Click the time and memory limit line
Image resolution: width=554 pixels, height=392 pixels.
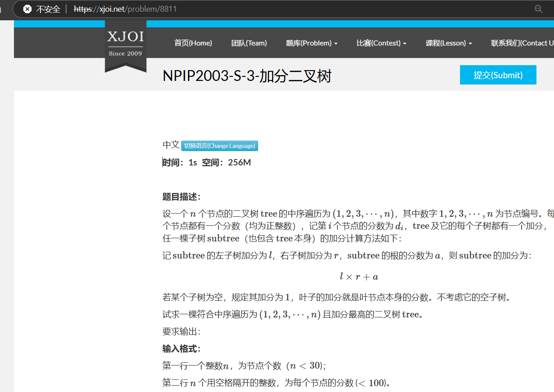206,162
